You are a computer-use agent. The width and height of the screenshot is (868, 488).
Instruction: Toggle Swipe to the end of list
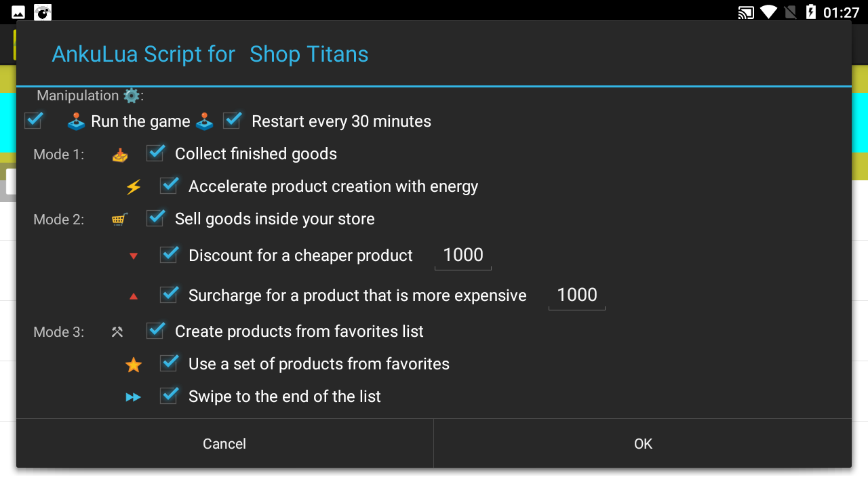[170, 396]
